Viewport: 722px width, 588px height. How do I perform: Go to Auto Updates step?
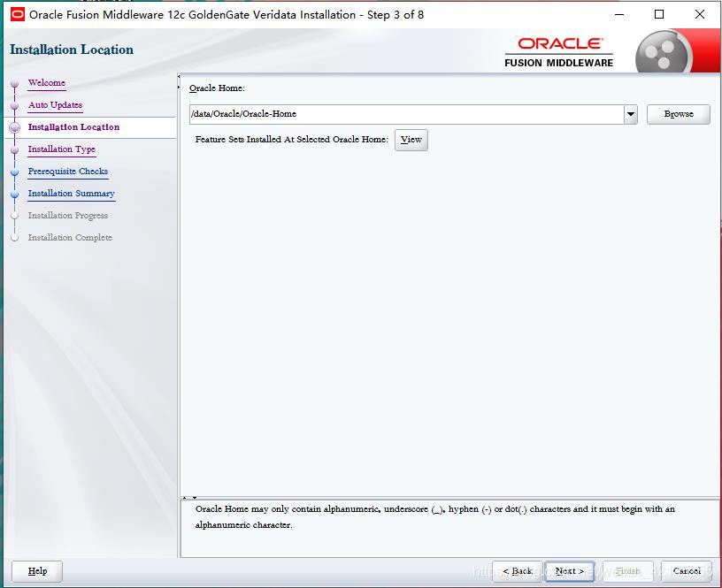click(55, 105)
